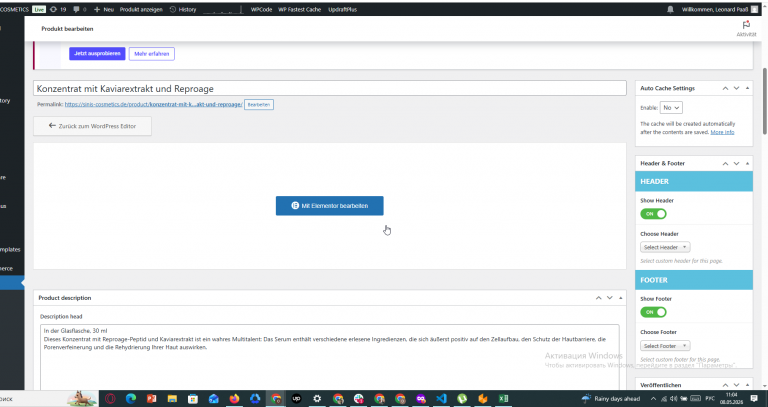768x407 pixels.
Task: Move Product description panel up
Action: (599, 298)
